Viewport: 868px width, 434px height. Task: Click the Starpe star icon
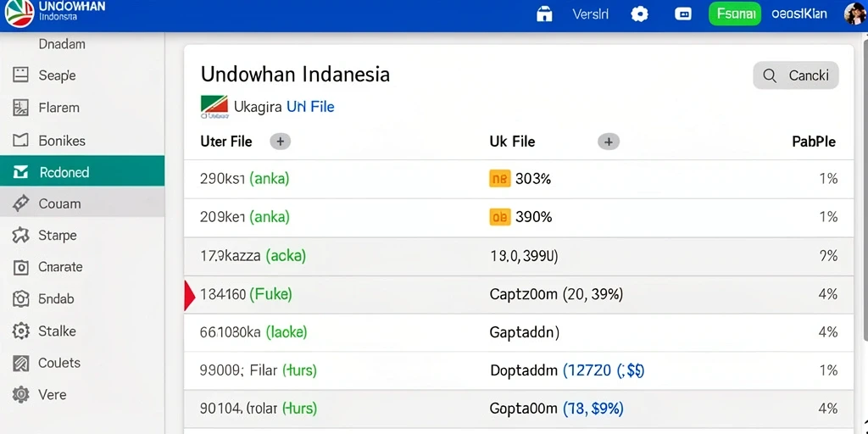[20, 236]
